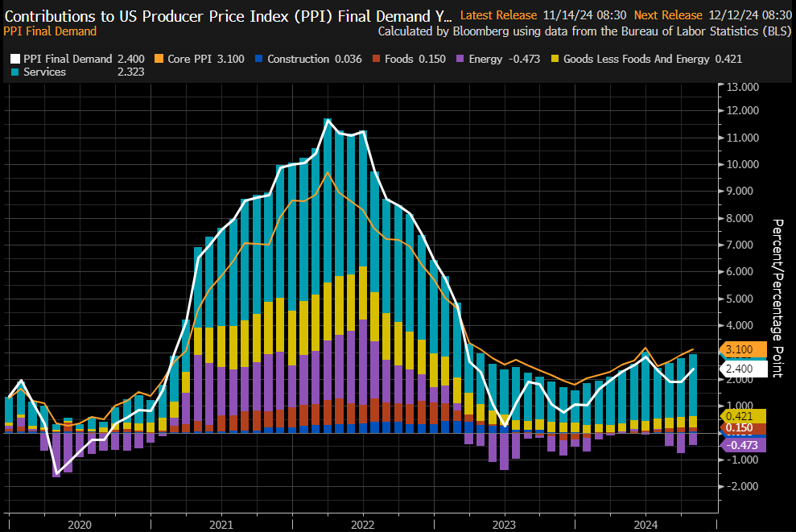796x532 pixels.
Task: Select the 'Core PPI' legend label
Action: pos(189,59)
